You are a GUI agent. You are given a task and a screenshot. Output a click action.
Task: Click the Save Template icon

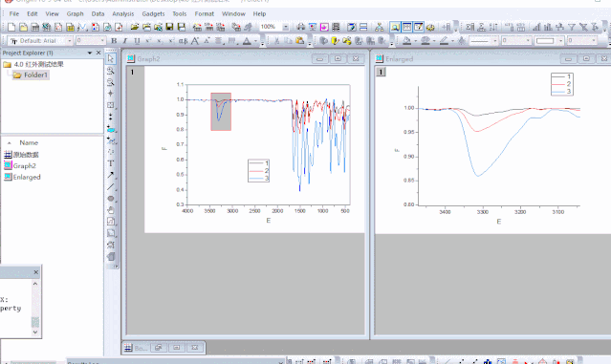[181, 27]
